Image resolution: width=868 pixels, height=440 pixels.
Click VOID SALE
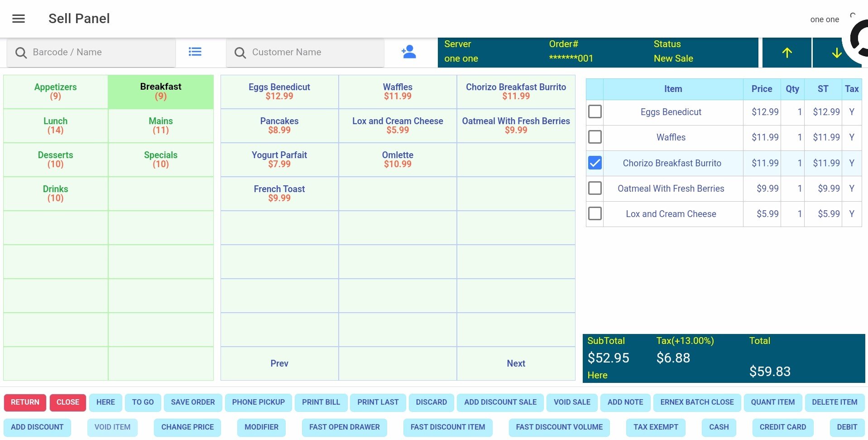[x=572, y=402]
